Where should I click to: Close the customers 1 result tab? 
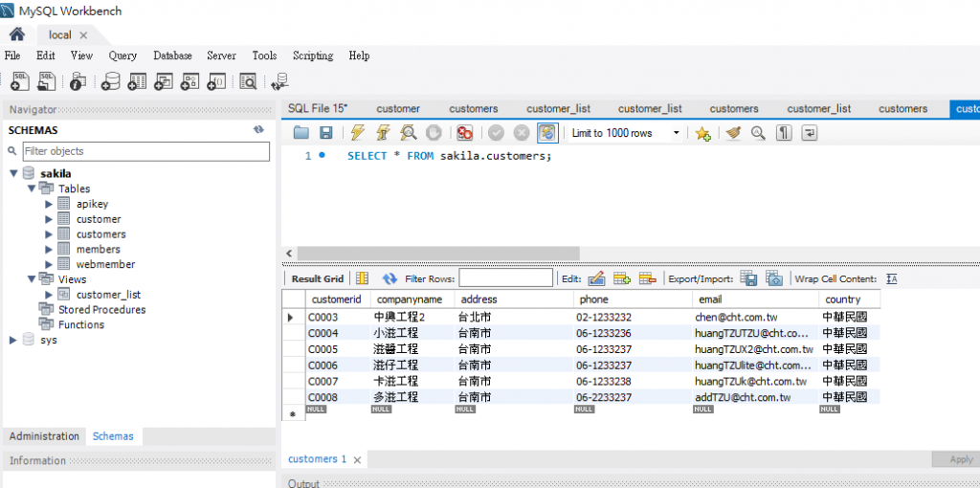pyautogui.click(x=357, y=460)
